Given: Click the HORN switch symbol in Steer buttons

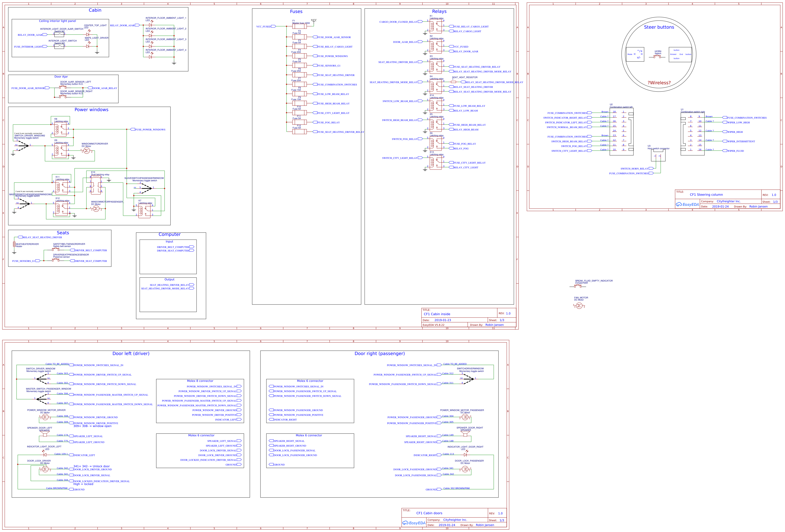Looking at the screenshot, I should point(657,57).
